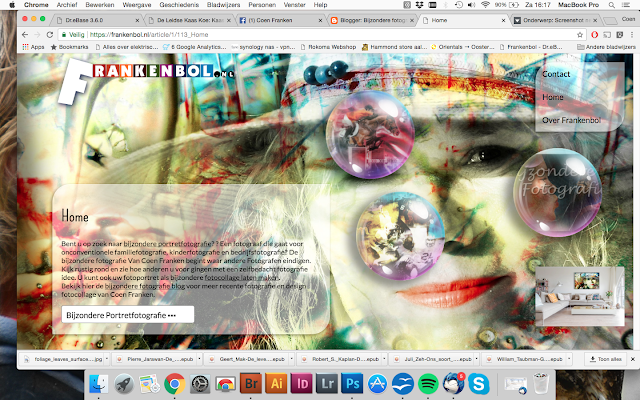Image resolution: width=640 pixels, height=400 pixels.
Task: Open Skype from the Dock
Action: point(478,384)
